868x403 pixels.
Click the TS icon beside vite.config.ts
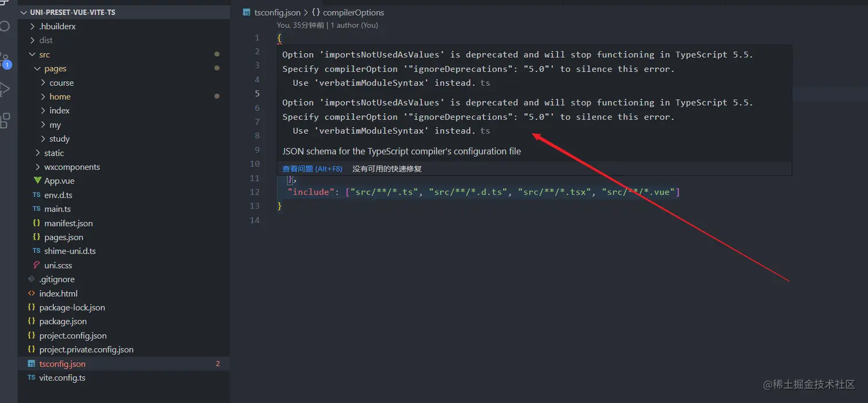tap(32, 378)
